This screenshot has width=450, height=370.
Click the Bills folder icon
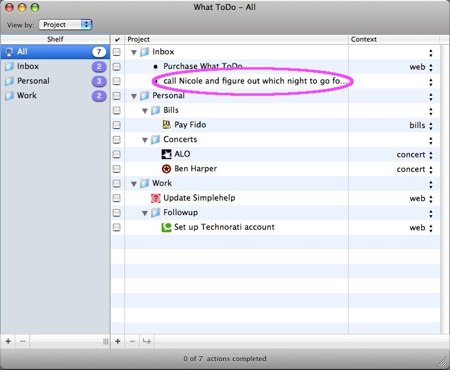point(156,110)
